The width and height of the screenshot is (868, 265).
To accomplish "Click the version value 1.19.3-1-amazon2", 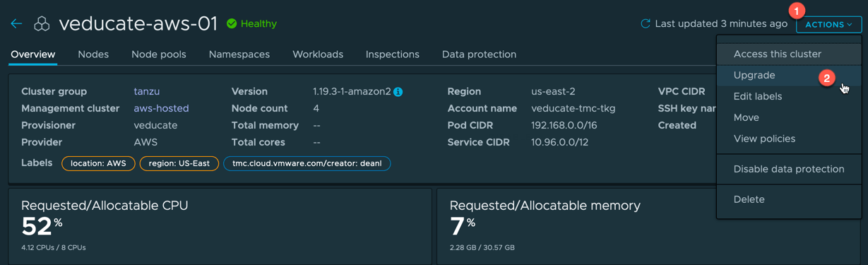I will point(352,91).
